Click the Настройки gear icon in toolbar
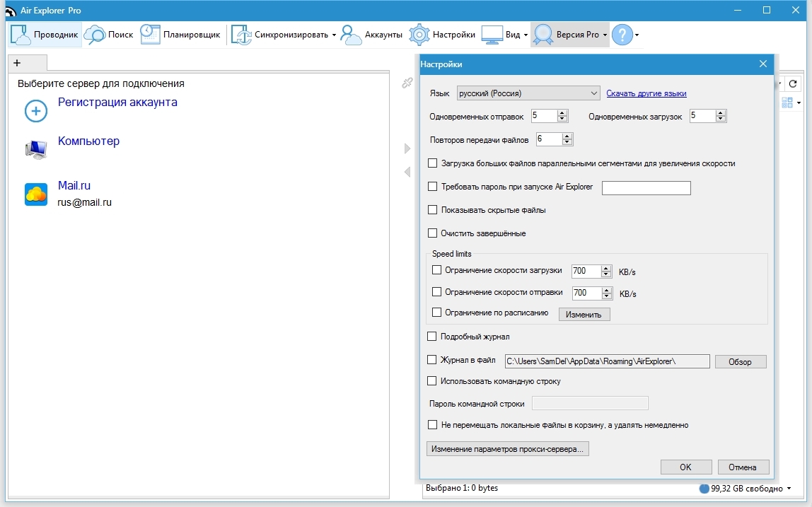 [420, 35]
